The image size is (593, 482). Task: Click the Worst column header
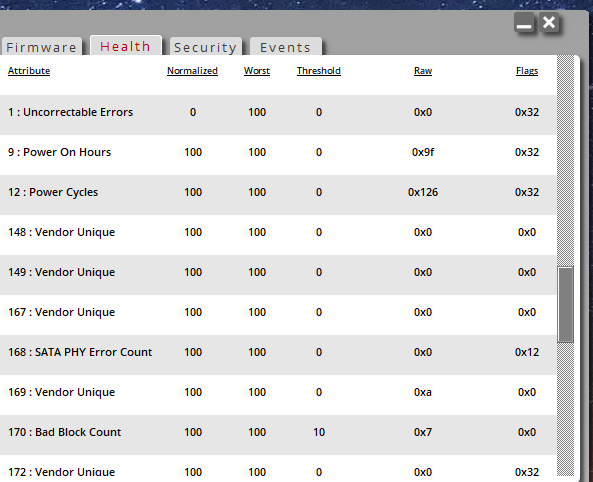[x=257, y=71]
